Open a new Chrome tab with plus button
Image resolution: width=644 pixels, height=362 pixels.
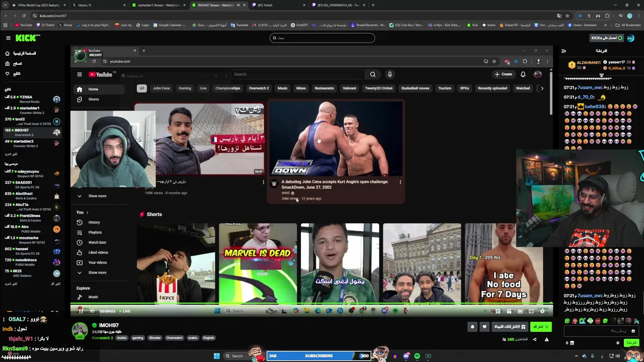tap(373, 5)
